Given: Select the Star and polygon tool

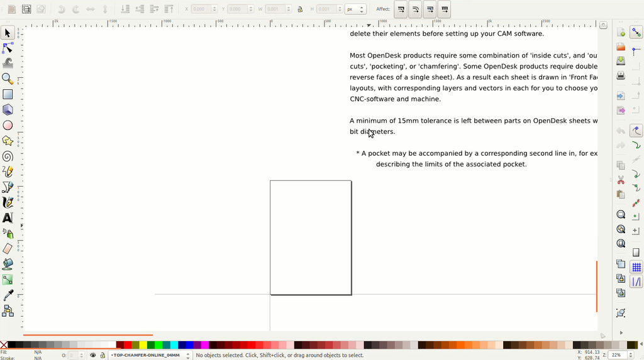Looking at the screenshot, I should click(8, 141).
